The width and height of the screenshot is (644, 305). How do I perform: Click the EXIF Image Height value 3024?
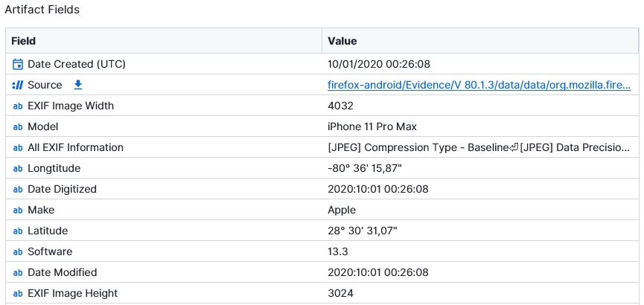click(340, 293)
